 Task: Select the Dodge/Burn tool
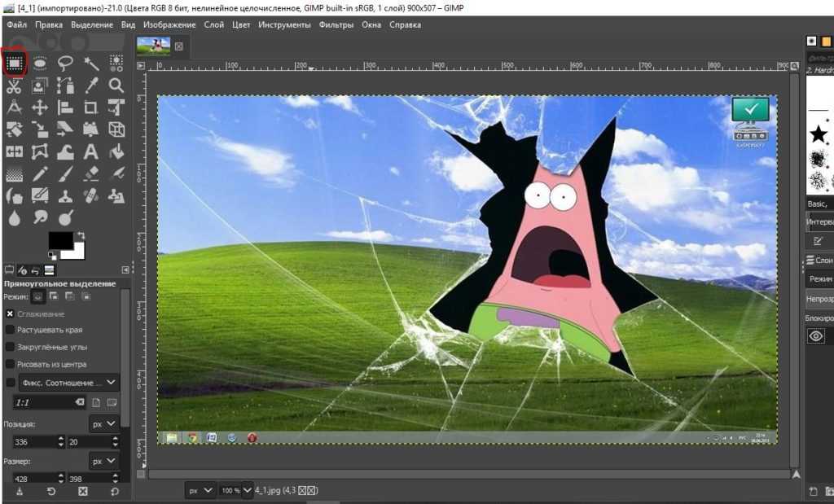65,217
